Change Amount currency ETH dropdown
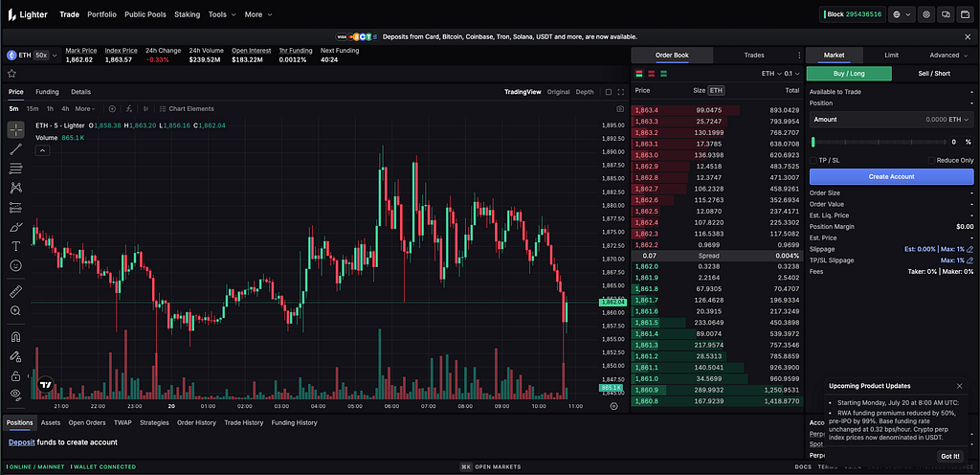Image resolution: width=980 pixels, height=475 pixels. pyautogui.click(x=959, y=120)
